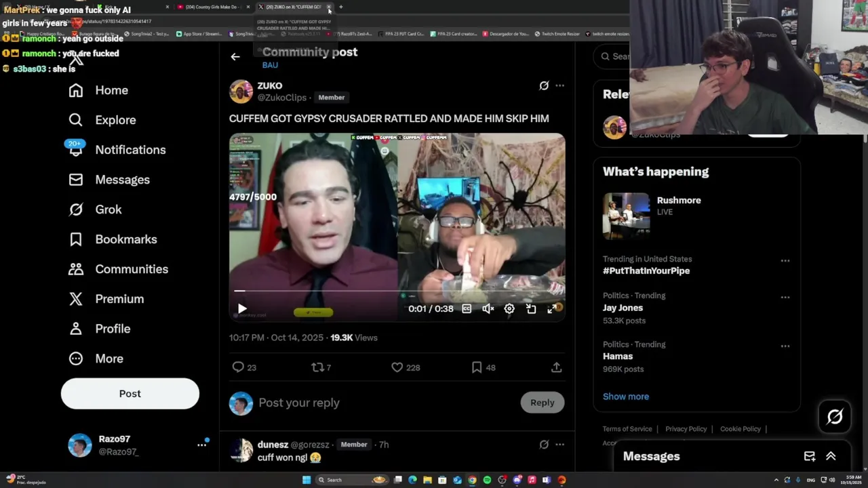Click Show more under trends
Screen dimensions: 868x488
(626, 396)
